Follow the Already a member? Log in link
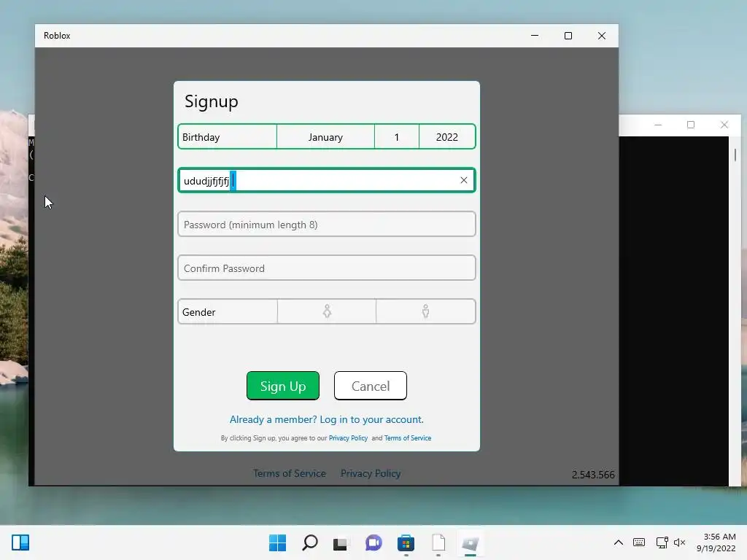 326,419
